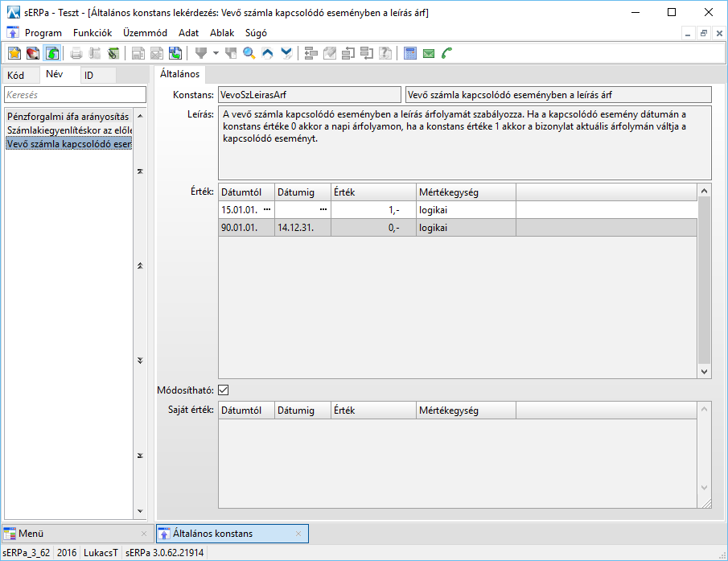Click the Érték table vertical scrollbar down arrow
The image size is (728, 561).
[705, 372]
